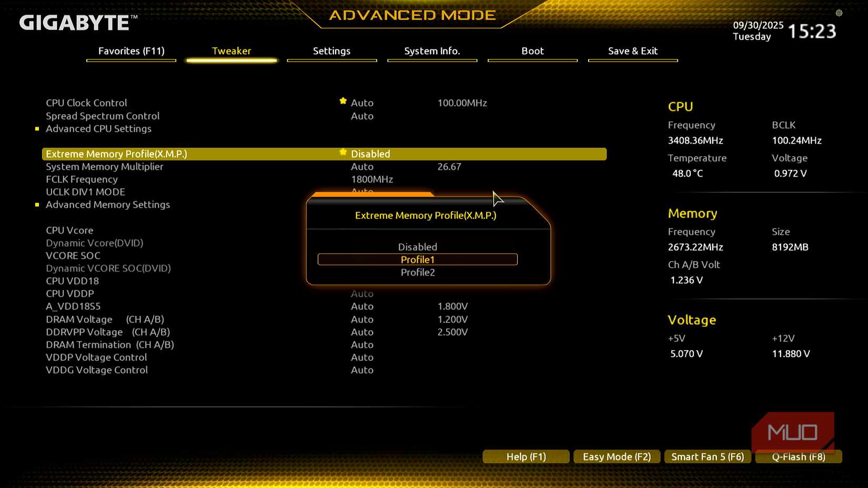Click the favorite star beside Extreme Memory Profile(X.M.P.)

tap(343, 151)
